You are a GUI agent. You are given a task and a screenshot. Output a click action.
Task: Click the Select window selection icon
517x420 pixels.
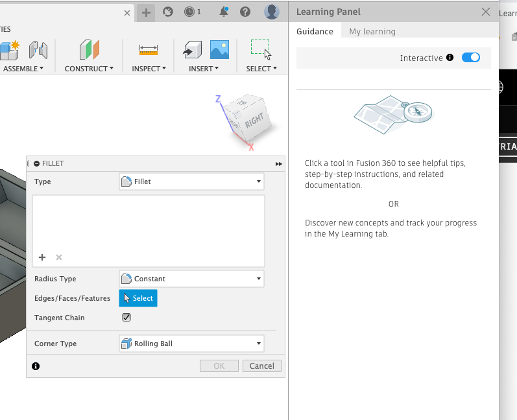(x=261, y=50)
